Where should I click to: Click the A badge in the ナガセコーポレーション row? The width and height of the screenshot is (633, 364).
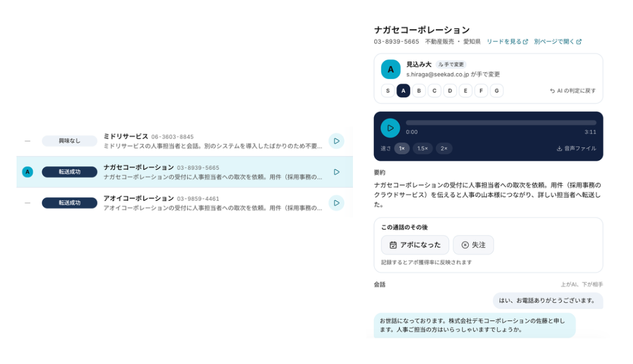click(x=28, y=172)
